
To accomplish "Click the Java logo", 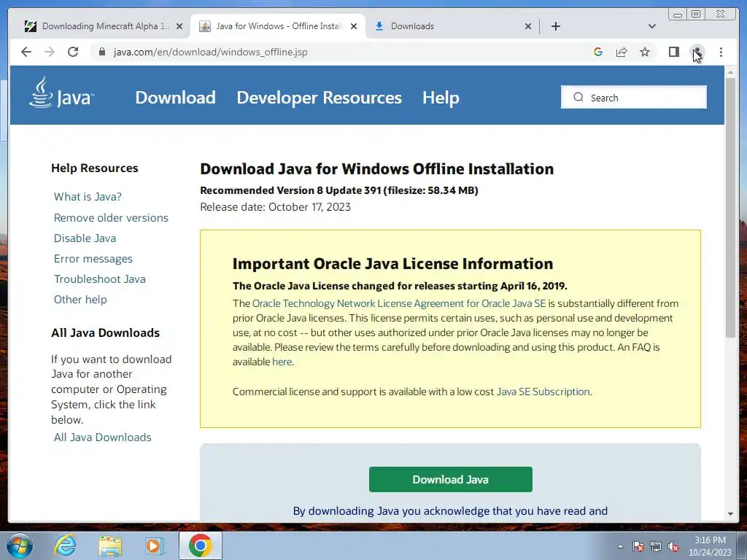I will pyautogui.click(x=61, y=93).
